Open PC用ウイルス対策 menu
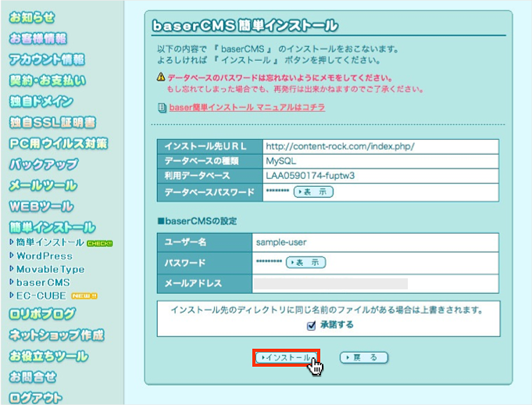 (x=59, y=144)
